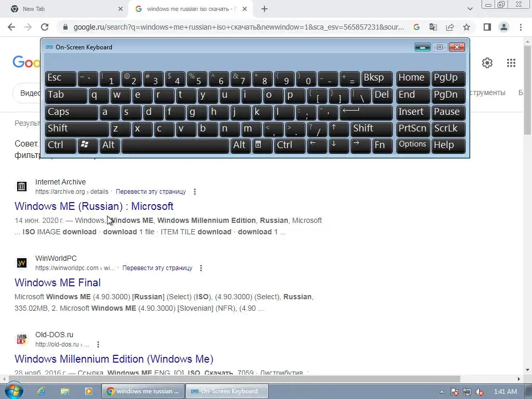Toggle the right Ctrl key
Image resolution: width=532 pixels, height=399 pixels.
[290, 146]
